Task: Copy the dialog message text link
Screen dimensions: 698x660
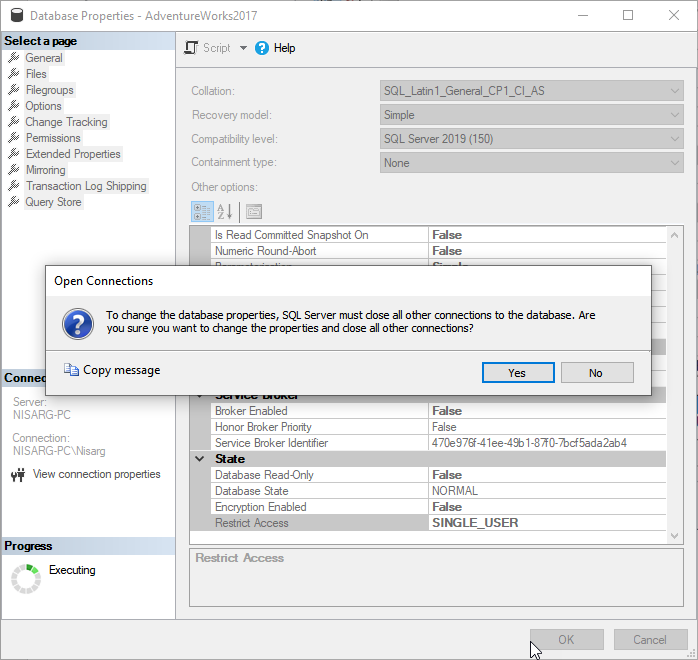Action: (x=122, y=370)
